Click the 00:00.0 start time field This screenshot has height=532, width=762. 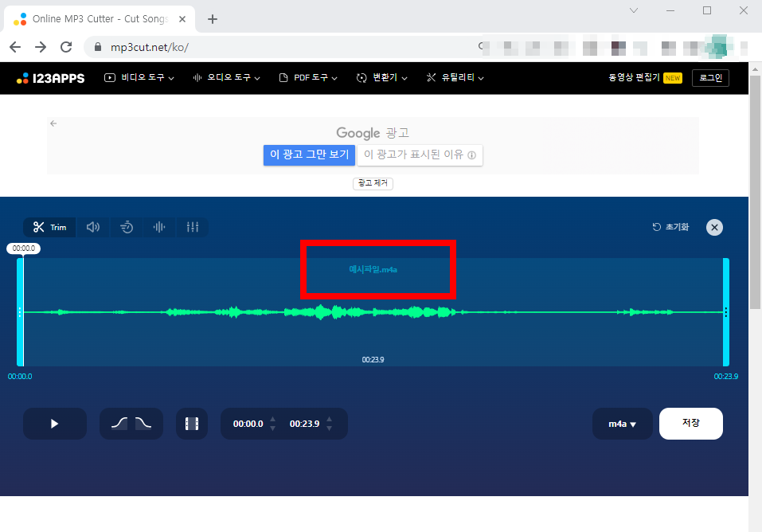click(247, 423)
